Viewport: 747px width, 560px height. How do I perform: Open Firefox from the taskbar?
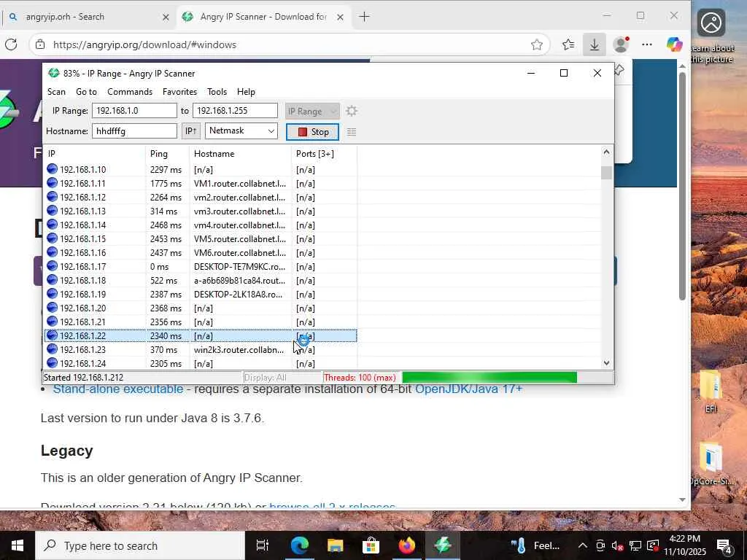tap(406, 545)
